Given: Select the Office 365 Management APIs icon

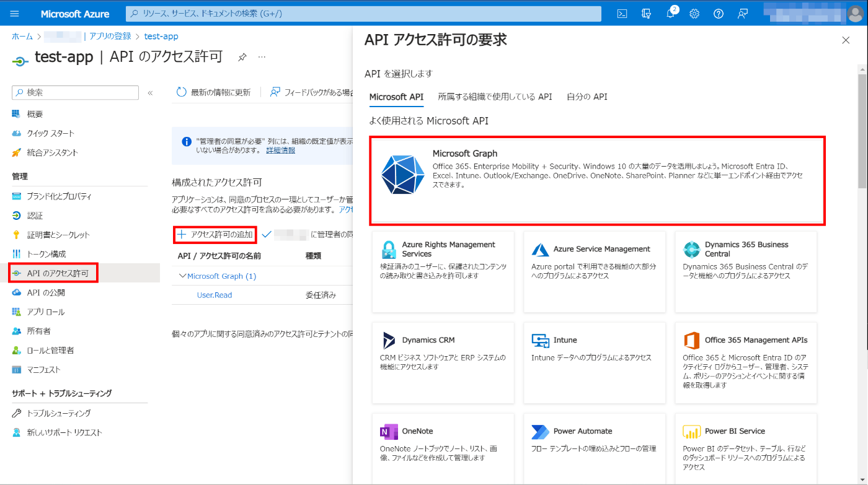Looking at the screenshot, I should (x=691, y=341).
